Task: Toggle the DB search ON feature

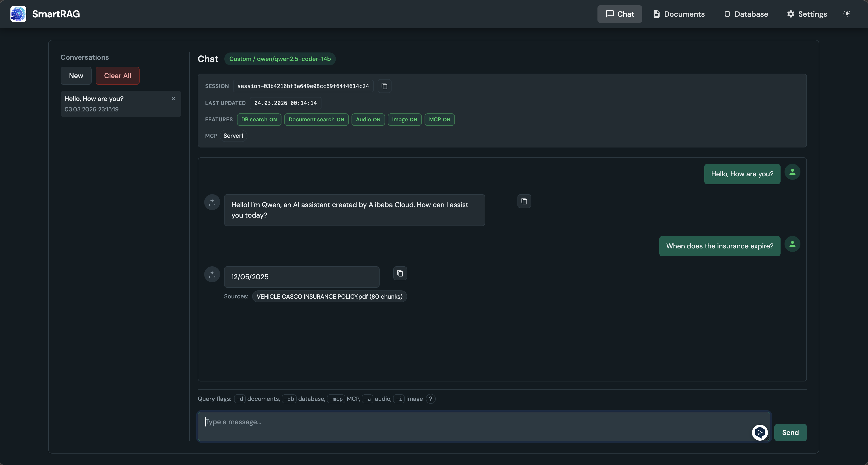Action: coord(259,120)
